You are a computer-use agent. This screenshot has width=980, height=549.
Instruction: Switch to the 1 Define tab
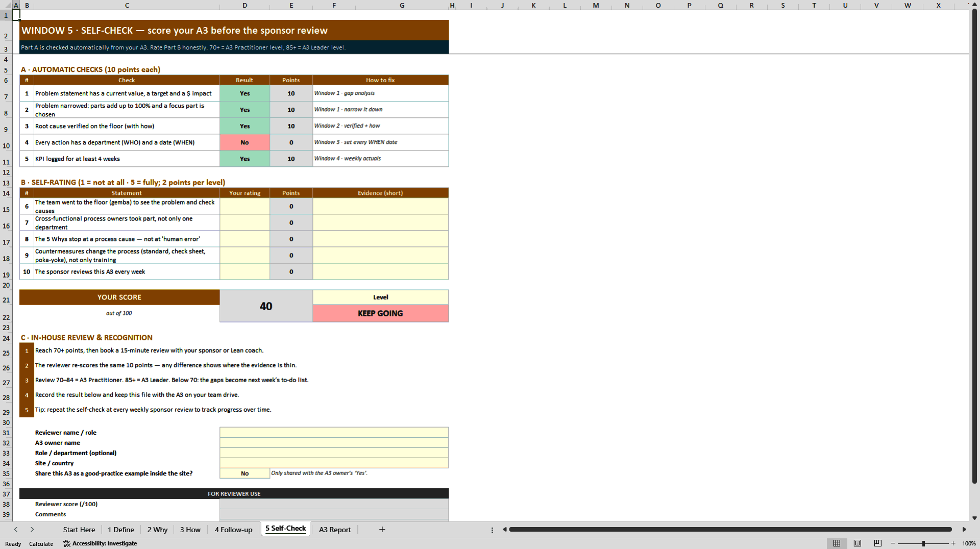121,530
